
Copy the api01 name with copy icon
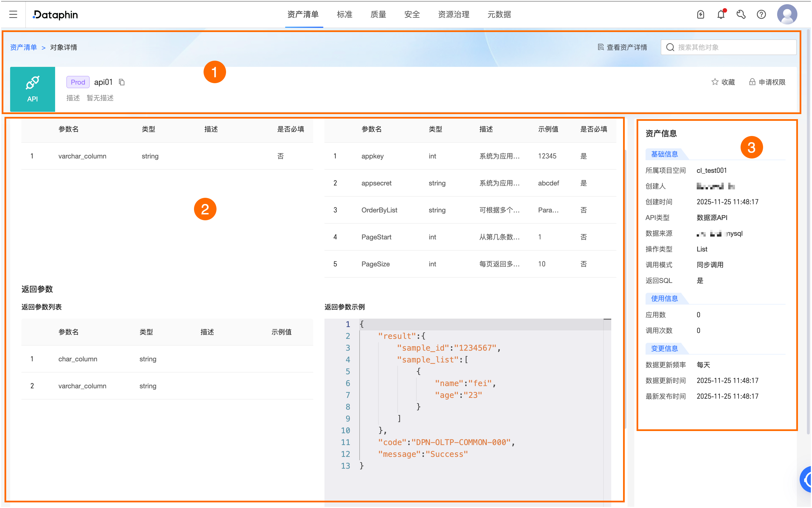(122, 82)
